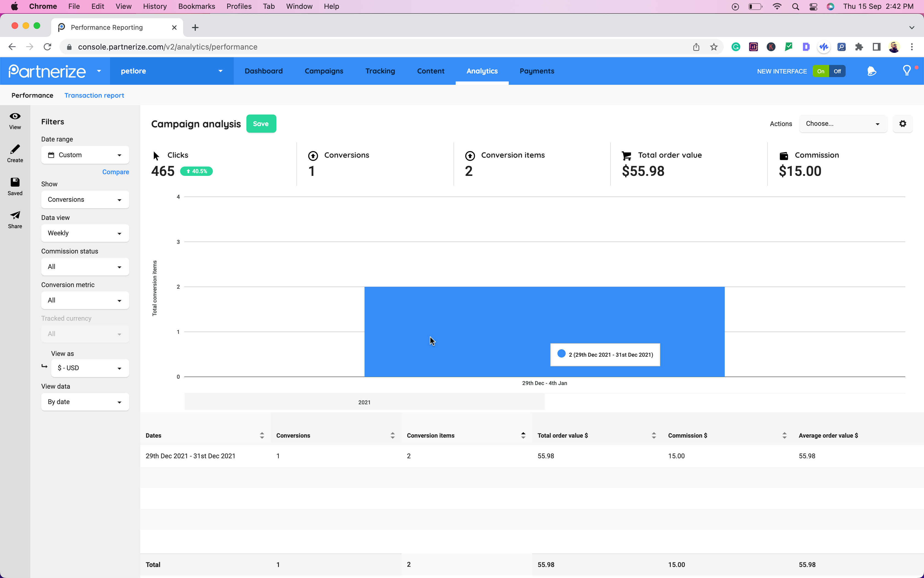
Task: Open the Show Conversions dropdown
Action: click(85, 200)
